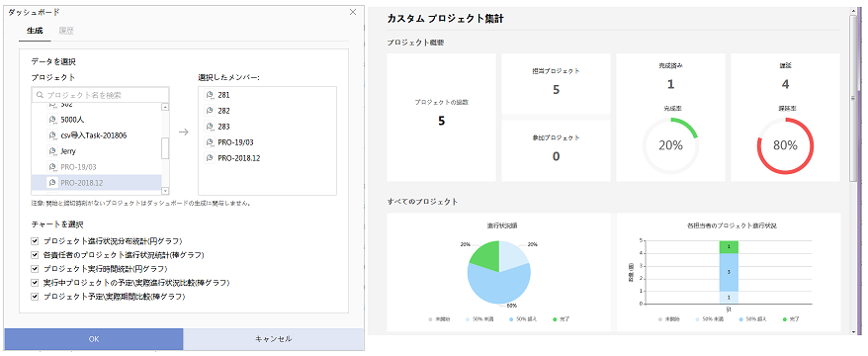Click icon next to selected 281

pyautogui.click(x=210, y=95)
